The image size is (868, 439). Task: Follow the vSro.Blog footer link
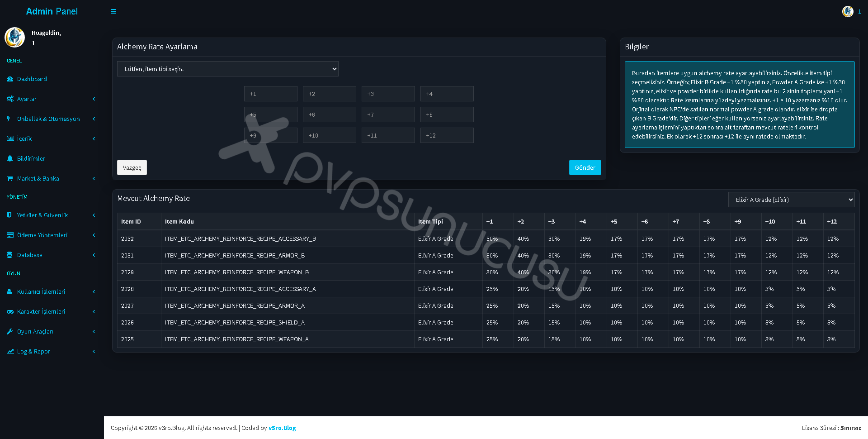pyautogui.click(x=282, y=428)
